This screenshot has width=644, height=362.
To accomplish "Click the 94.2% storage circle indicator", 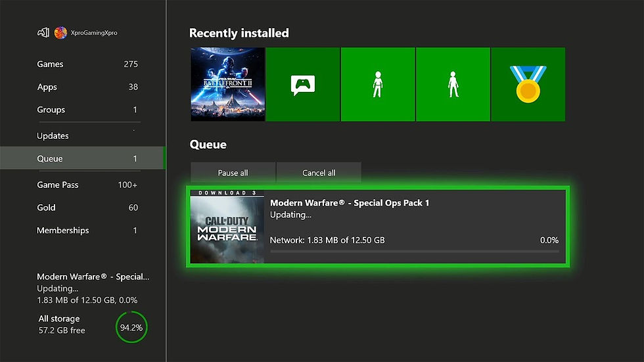I will 131,327.
